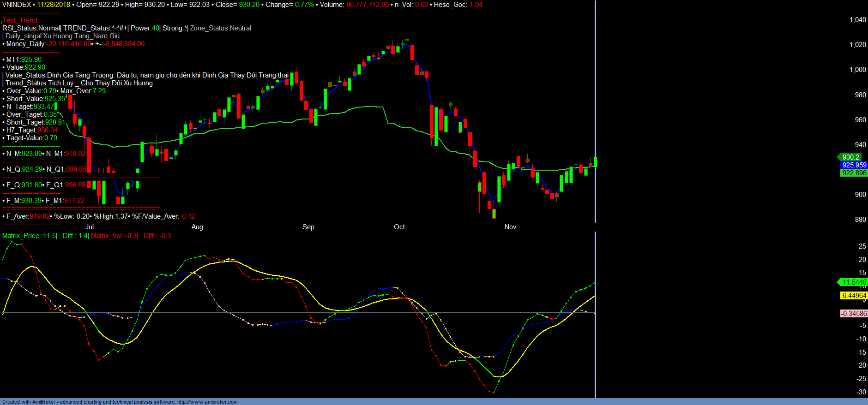Select the Sep label on the time axis

[308, 227]
